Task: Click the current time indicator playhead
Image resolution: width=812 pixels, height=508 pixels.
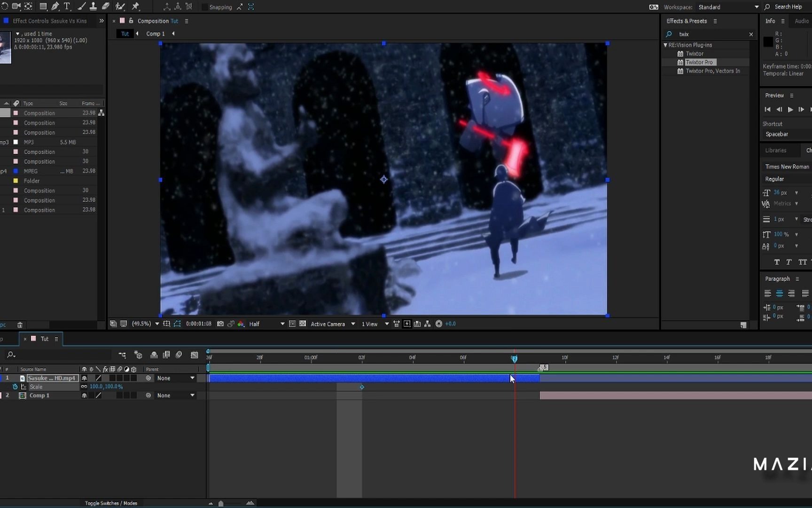Action: [x=515, y=359]
